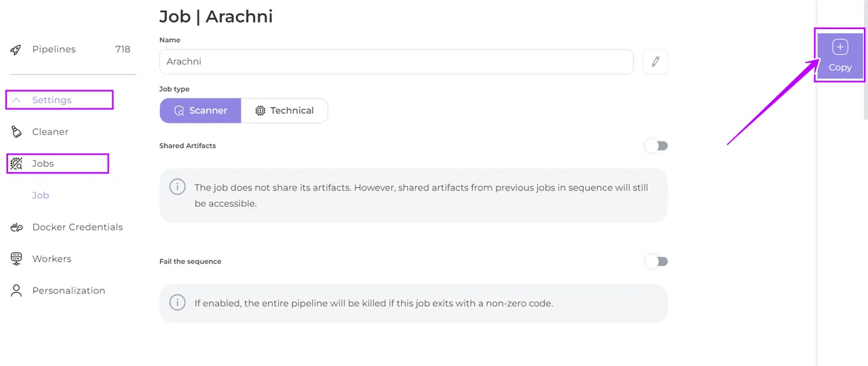Click the Docker Credentials whale icon
Screen dimensions: 868x366
[x=17, y=228]
